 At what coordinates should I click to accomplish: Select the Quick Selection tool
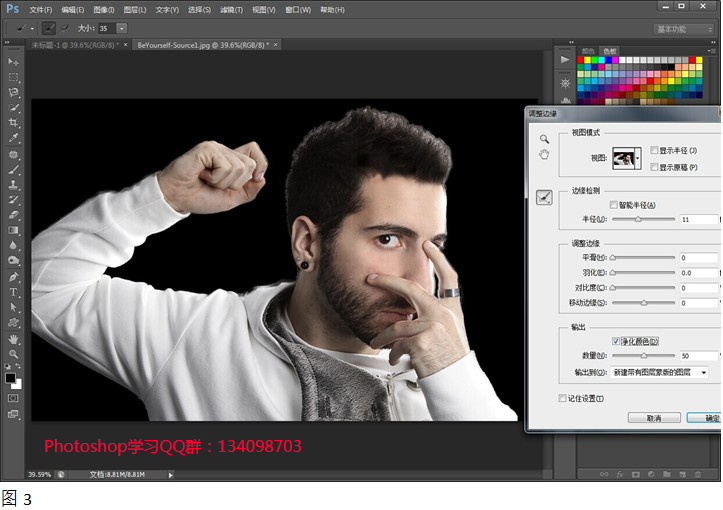tap(13, 107)
